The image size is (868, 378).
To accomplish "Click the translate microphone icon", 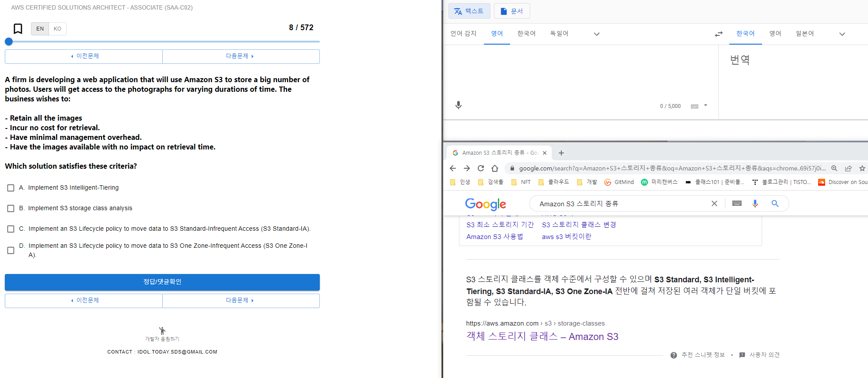I will tap(458, 105).
